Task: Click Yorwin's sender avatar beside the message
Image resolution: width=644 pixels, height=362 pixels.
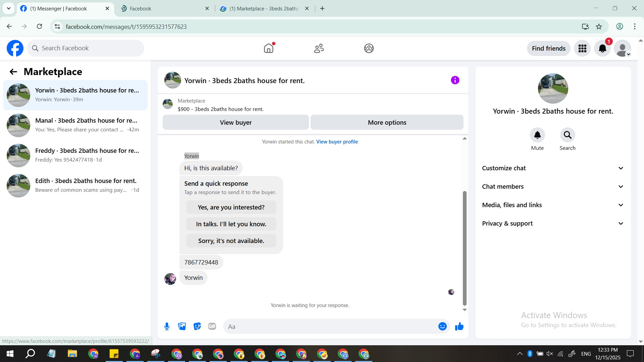Action: click(x=170, y=279)
